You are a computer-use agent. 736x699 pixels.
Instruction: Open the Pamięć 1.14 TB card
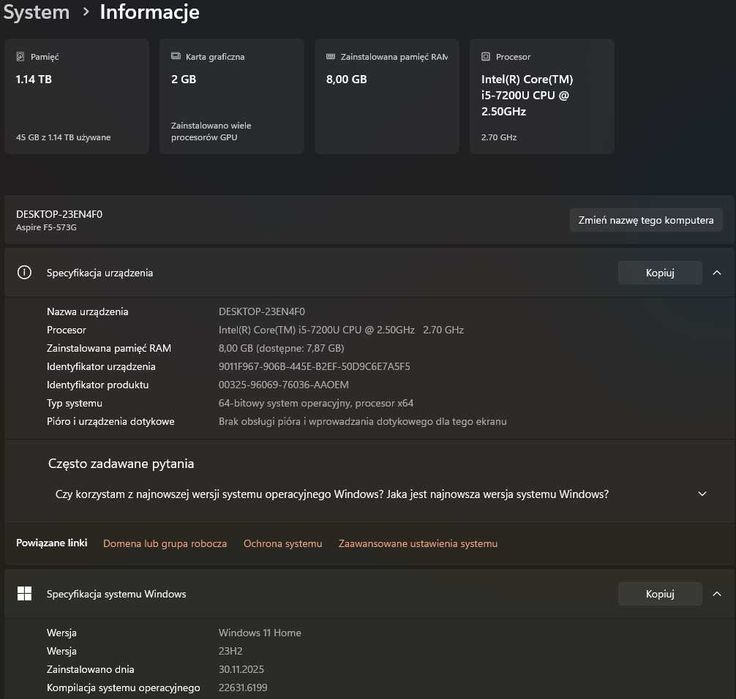pos(77,96)
